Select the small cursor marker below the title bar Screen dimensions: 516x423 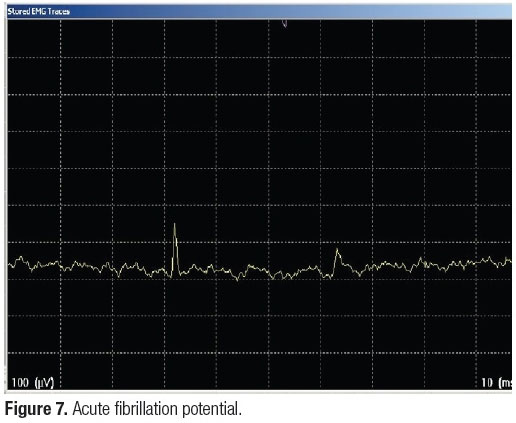285,23
